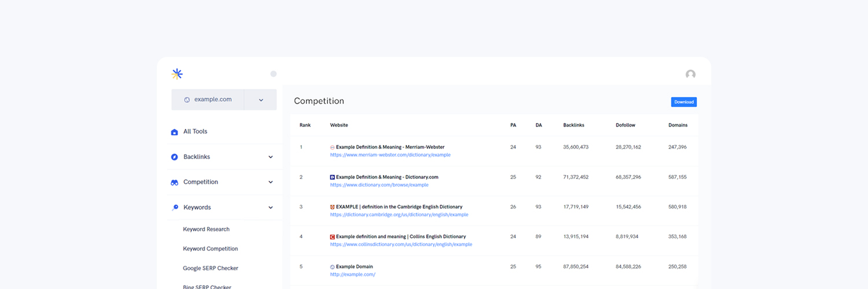Select the Example Domain title

(x=355, y=267)
